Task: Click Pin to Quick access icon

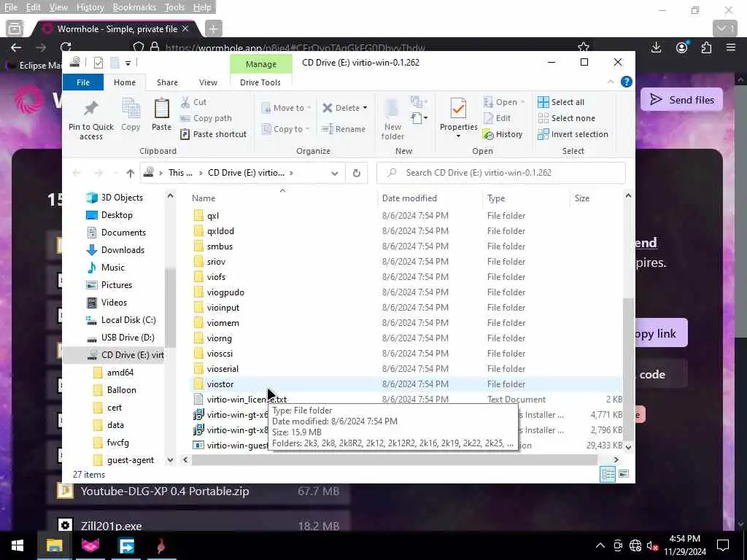Action: point(90,109)
